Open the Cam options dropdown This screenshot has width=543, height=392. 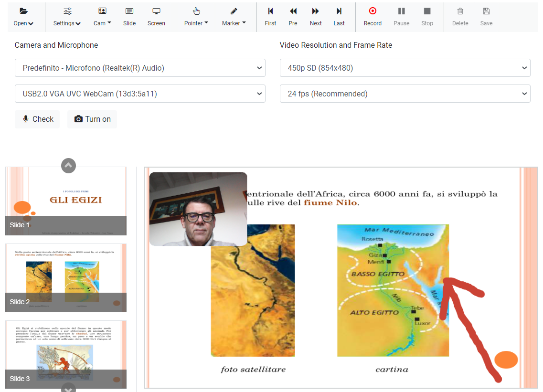pos(102,17)
